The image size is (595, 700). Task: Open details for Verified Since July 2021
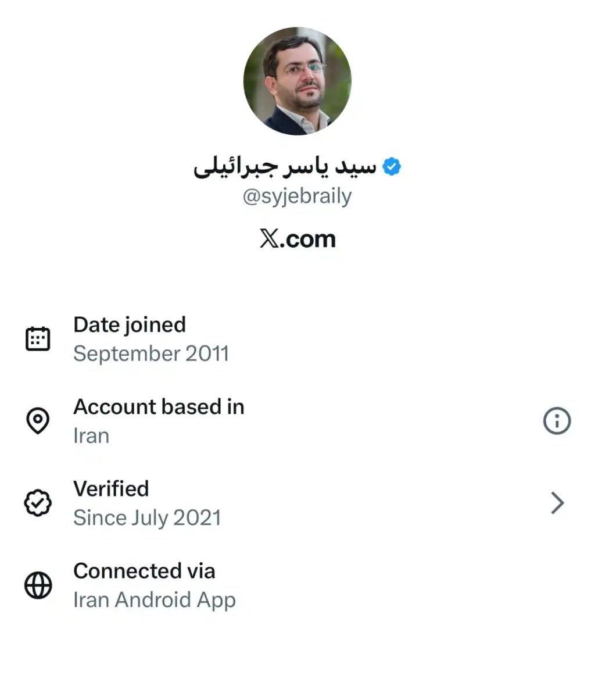pos(148,503)
